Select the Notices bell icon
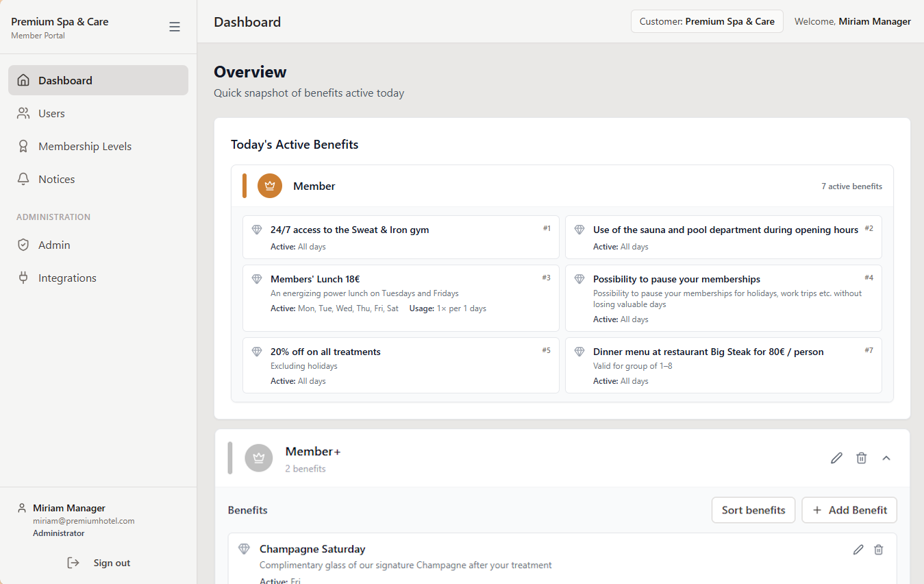924x584 pixels. pos(23,179)
